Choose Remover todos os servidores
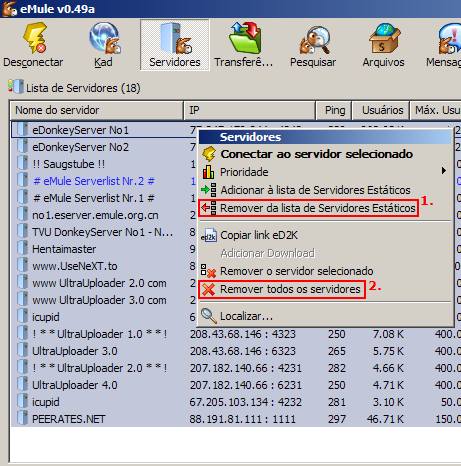 coord(325,289)
